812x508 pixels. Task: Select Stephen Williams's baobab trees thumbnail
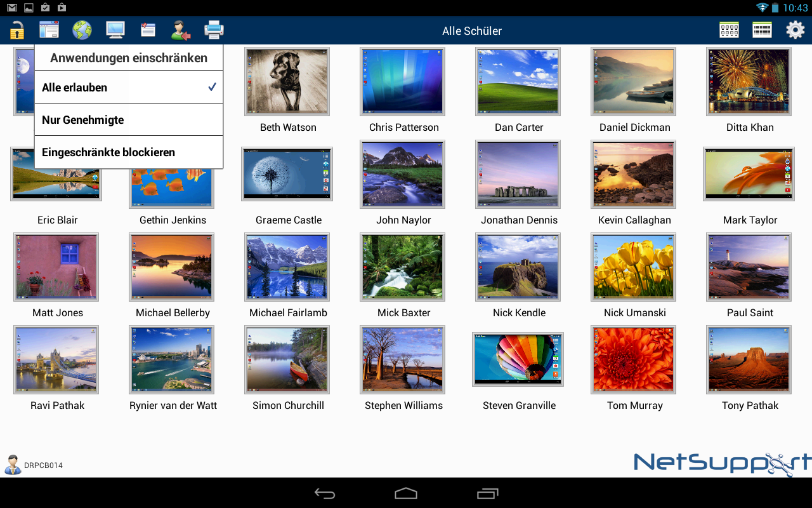[x=402, y=359]
